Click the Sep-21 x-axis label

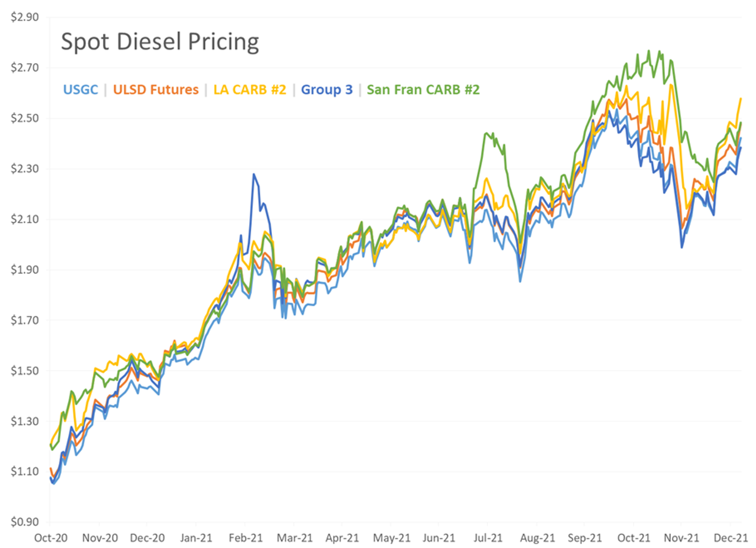tap(585, 538)
